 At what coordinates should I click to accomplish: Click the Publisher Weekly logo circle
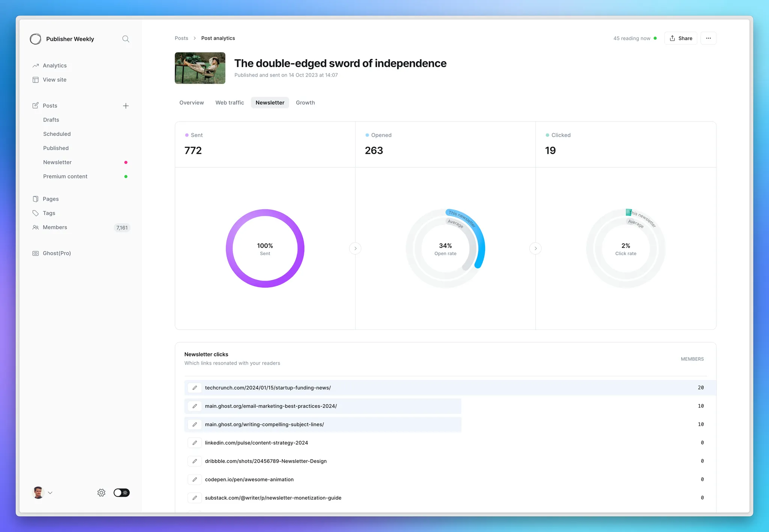click(x=36, y=39)
